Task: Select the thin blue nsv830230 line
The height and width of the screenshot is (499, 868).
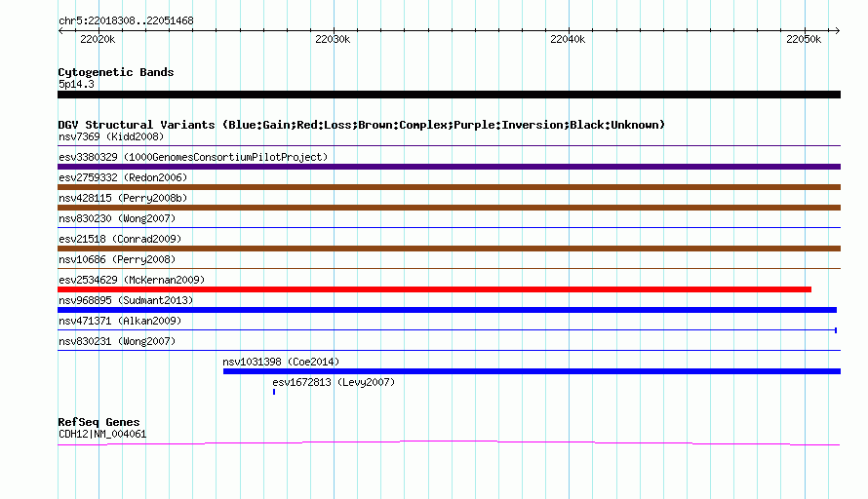Action: tap(449, 227)
